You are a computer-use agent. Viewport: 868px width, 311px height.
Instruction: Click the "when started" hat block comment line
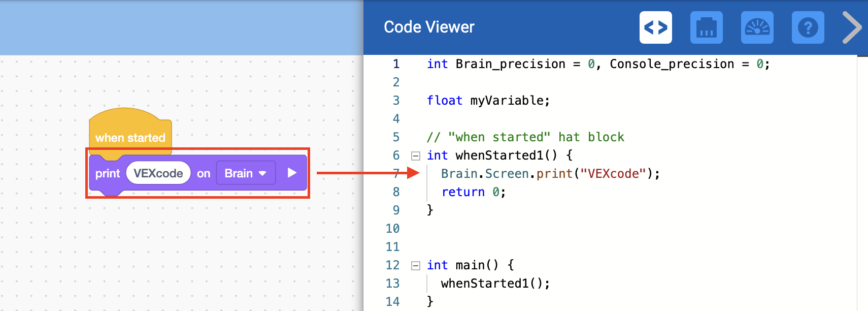click(x=525, y=137)
